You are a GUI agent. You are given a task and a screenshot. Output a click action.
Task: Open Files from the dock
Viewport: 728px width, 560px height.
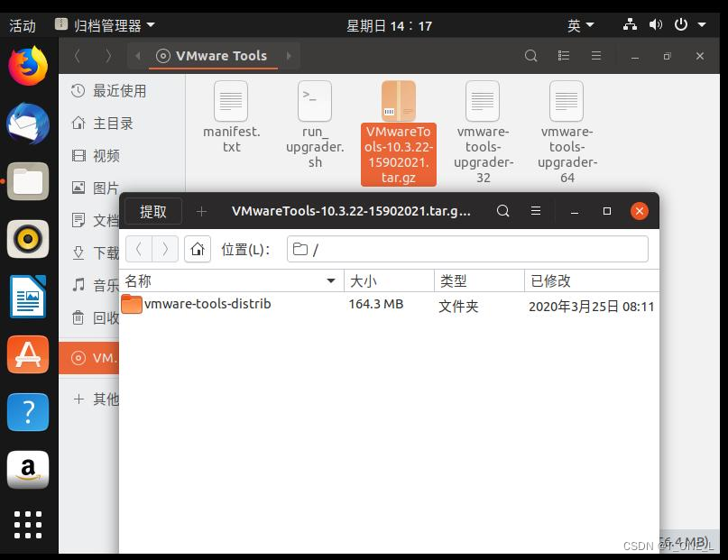(28, 181)
